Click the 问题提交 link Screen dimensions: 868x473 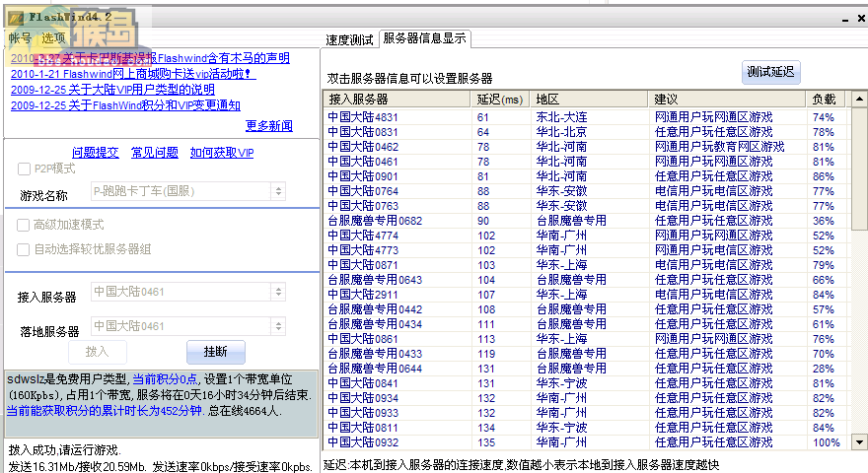pyautogui.click(x=96, y=153)
